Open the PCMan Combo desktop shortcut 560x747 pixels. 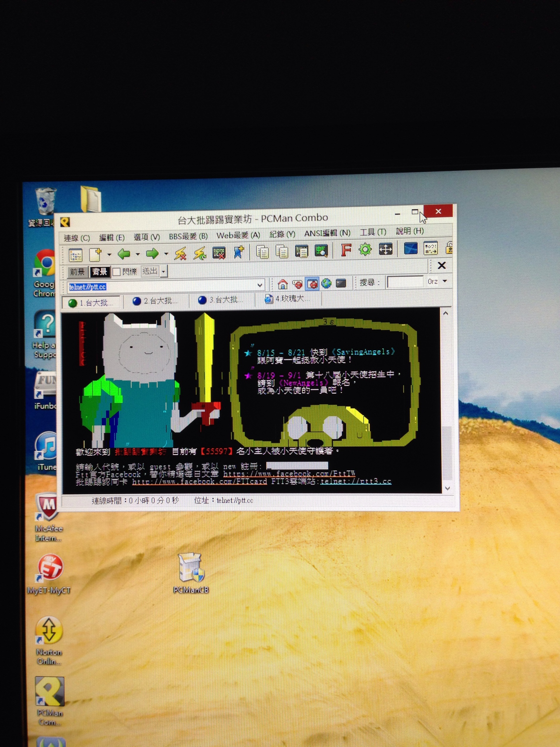point(50,701)
